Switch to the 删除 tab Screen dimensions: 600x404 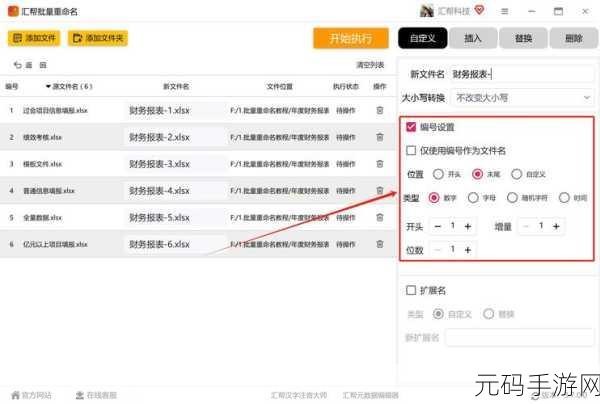click(574, 38)
